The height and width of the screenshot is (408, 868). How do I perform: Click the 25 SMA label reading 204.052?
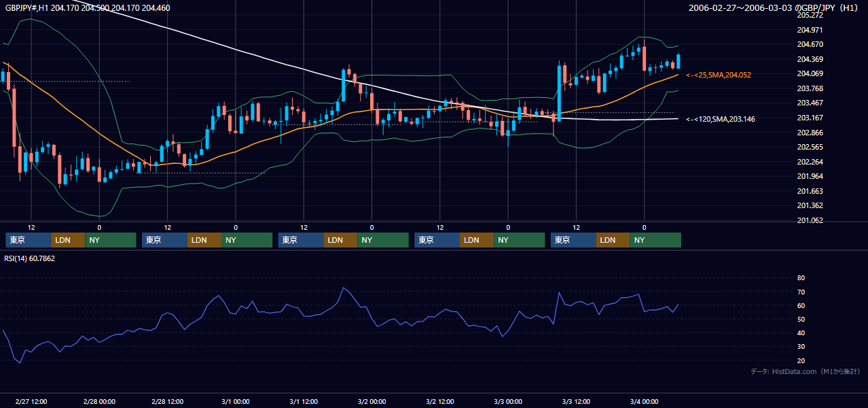[x=719, y=75]
